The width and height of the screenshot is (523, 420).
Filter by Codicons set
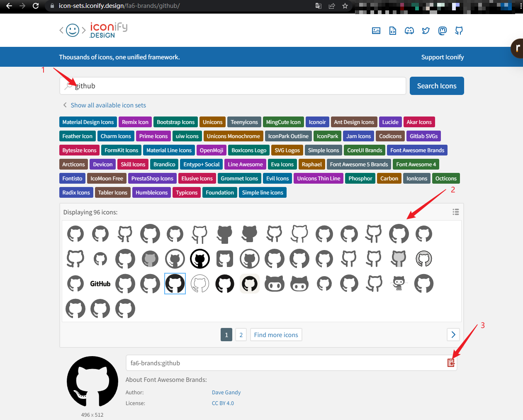tap(390, 136)
